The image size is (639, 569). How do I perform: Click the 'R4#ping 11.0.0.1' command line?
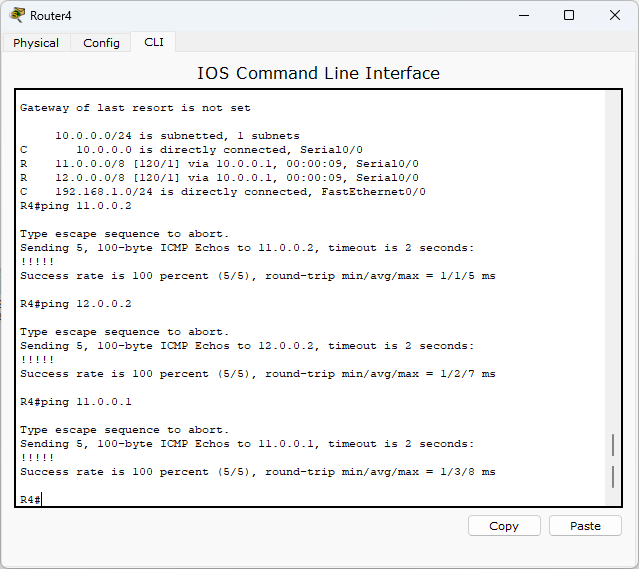coord(76,402)
